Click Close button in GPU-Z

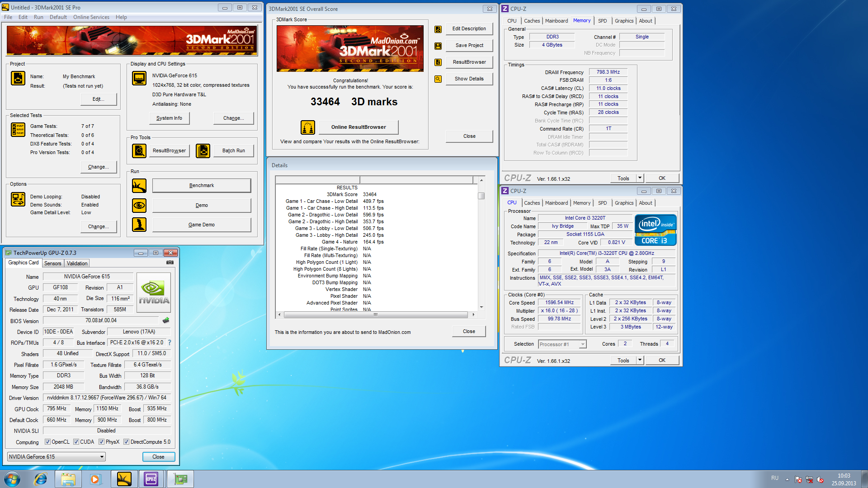[x=158, y=457]
